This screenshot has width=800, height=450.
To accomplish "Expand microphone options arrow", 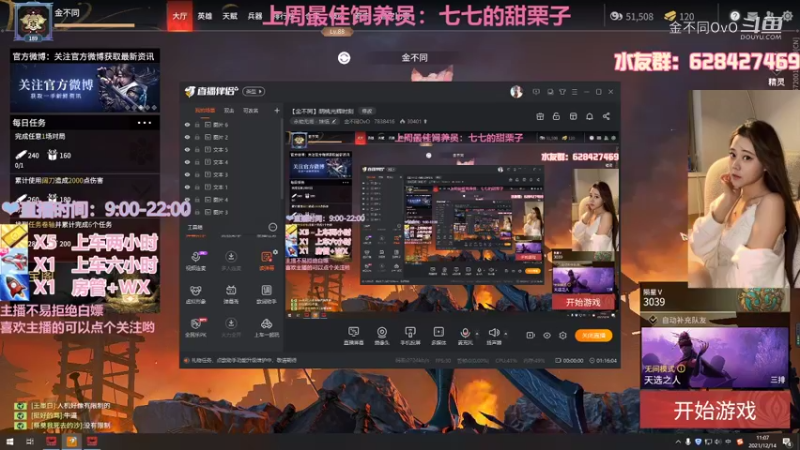I will pos(477,334).
